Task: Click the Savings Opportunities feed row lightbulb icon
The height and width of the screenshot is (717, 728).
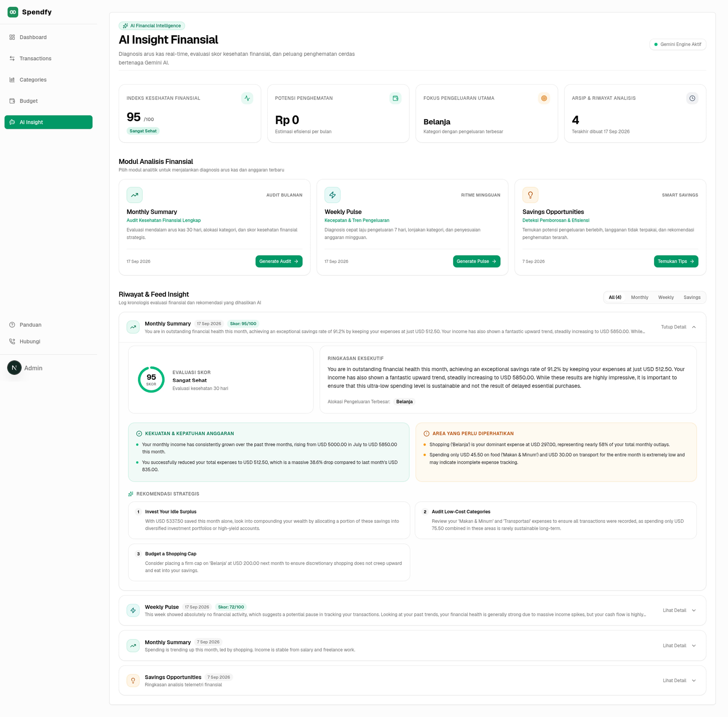Action: 133,680
